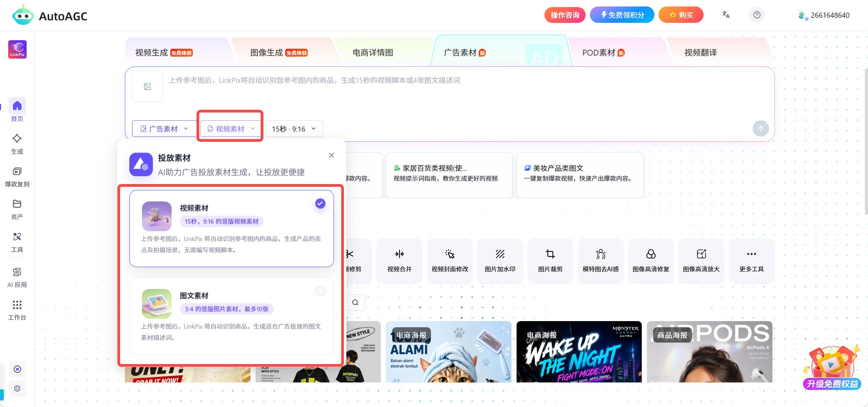Open the 图像高清放大 tool
The width and height of the screenshot is (868, 407).
click(x=701, y=261)
